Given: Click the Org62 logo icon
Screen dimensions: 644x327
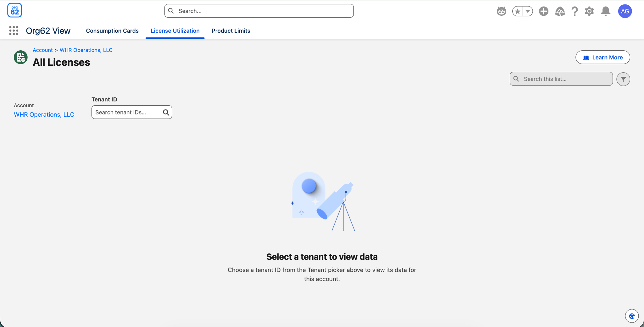Looking at the screenshot, I should click(x=14, y=10).
